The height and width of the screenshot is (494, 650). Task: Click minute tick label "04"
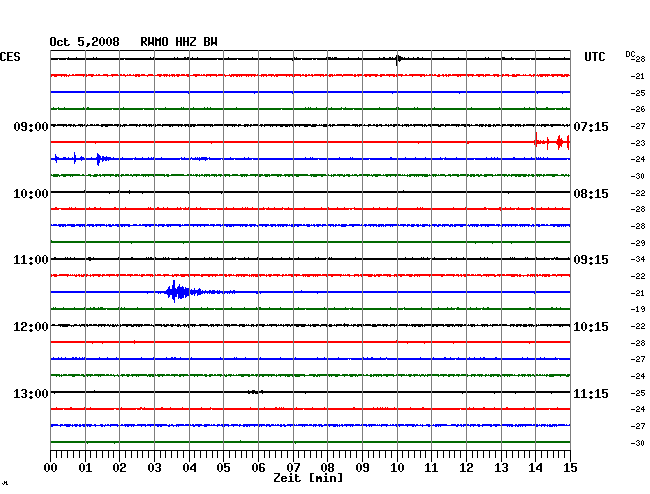click(x=189, y=468)
